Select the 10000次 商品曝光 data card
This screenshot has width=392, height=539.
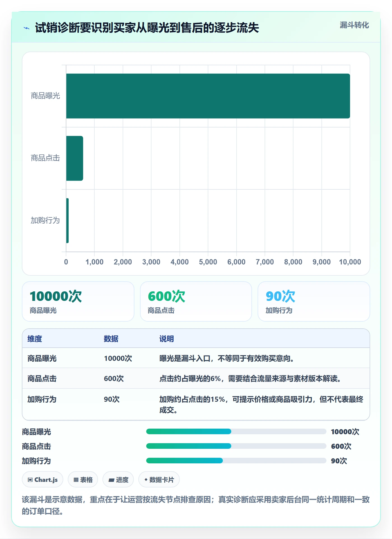[x=78, y=301]
